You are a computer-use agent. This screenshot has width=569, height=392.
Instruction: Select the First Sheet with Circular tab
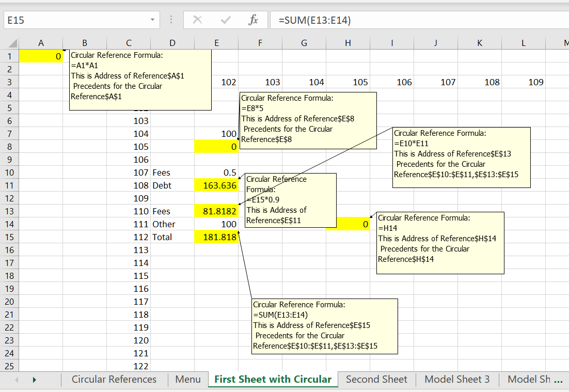coord(273,379)
